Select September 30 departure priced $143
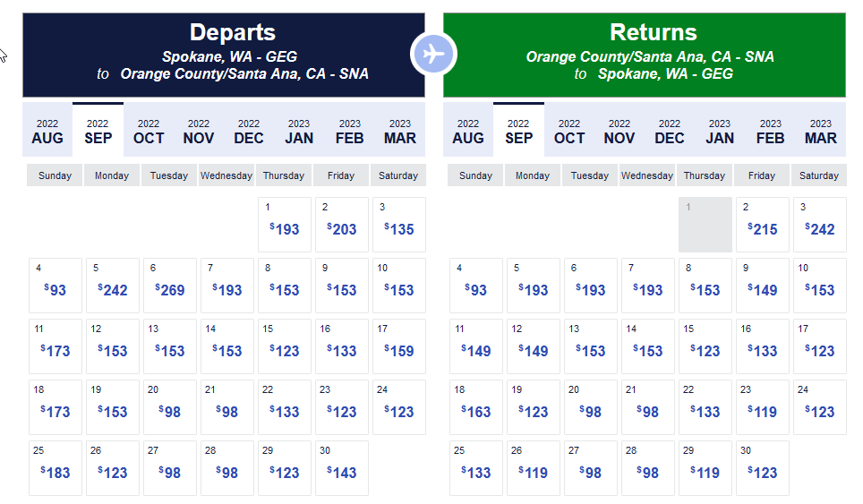863x504 pixels. pyautogui.click(x=341, y=468)
